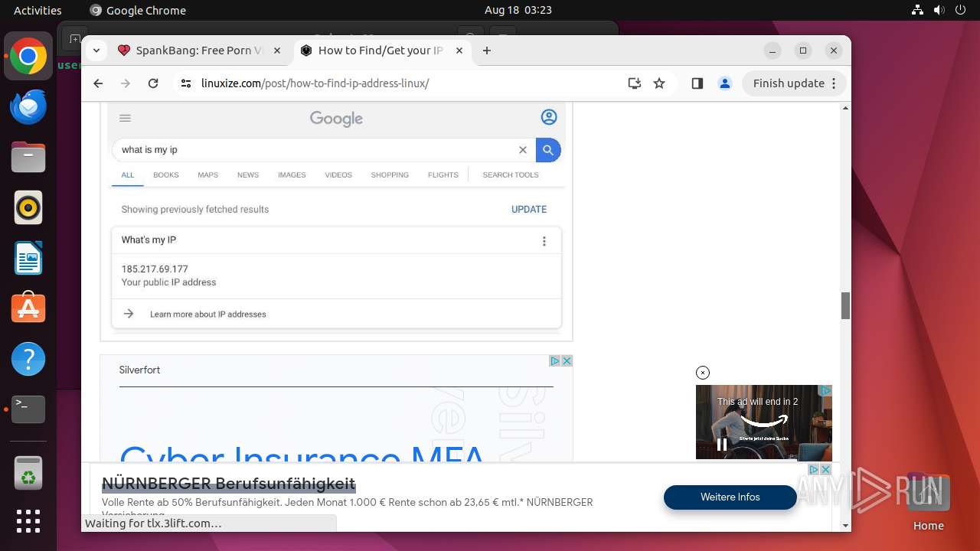Screen dimensions: 980x551
Task: Open Ubuntu Software store icon
Action: (x=28, y=308)
